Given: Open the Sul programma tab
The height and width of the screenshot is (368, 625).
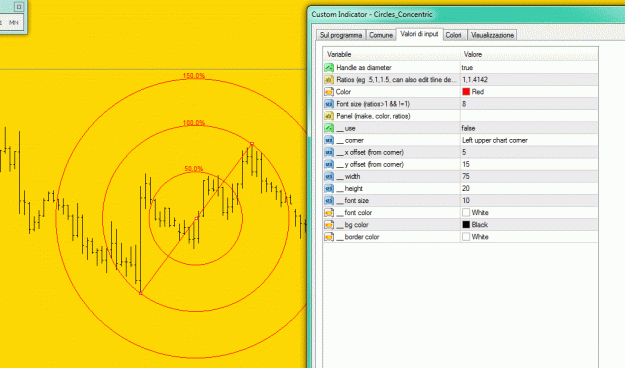Looking at the screenshot, I should [341, 35].
